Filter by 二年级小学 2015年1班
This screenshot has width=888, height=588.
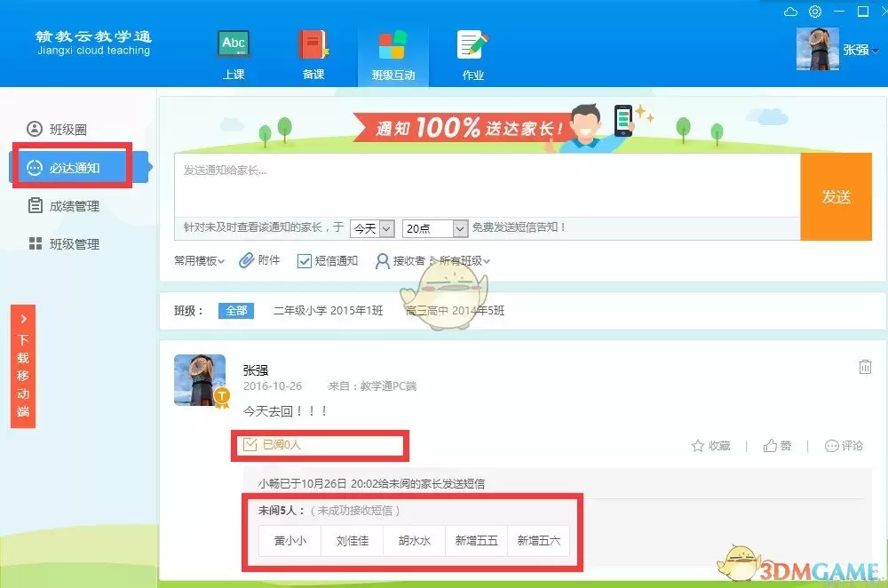click(328, 311)
